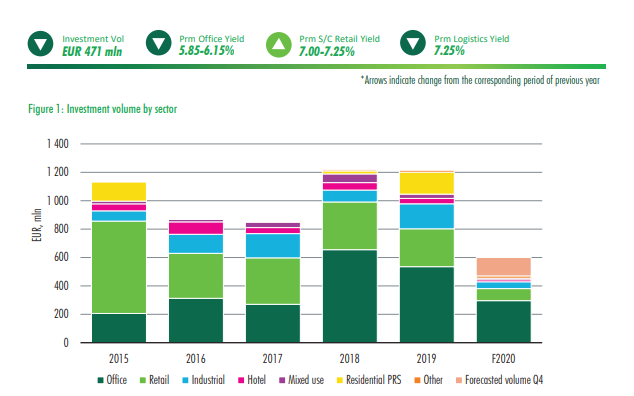Click the '1 000' y-axis label
Screen dimensions: 634x396
coord(58,201)
